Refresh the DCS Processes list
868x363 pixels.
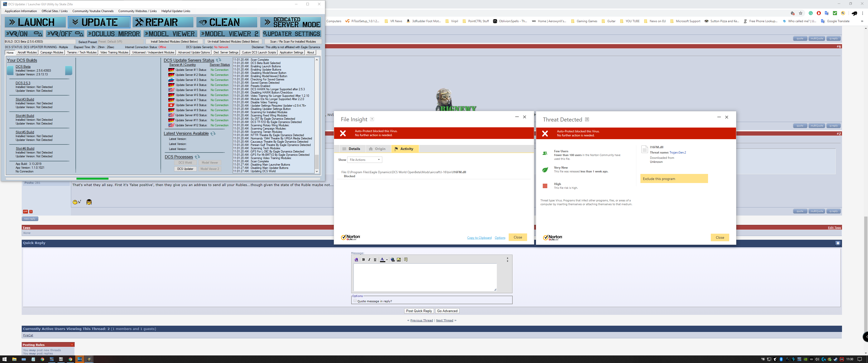pos(198,157)
